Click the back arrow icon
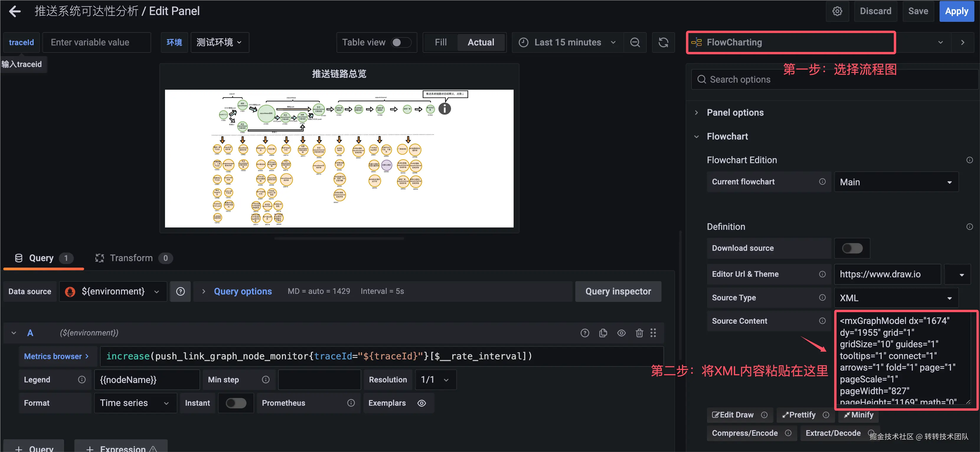This screenshot has width=980, height=452. (15, 11)
